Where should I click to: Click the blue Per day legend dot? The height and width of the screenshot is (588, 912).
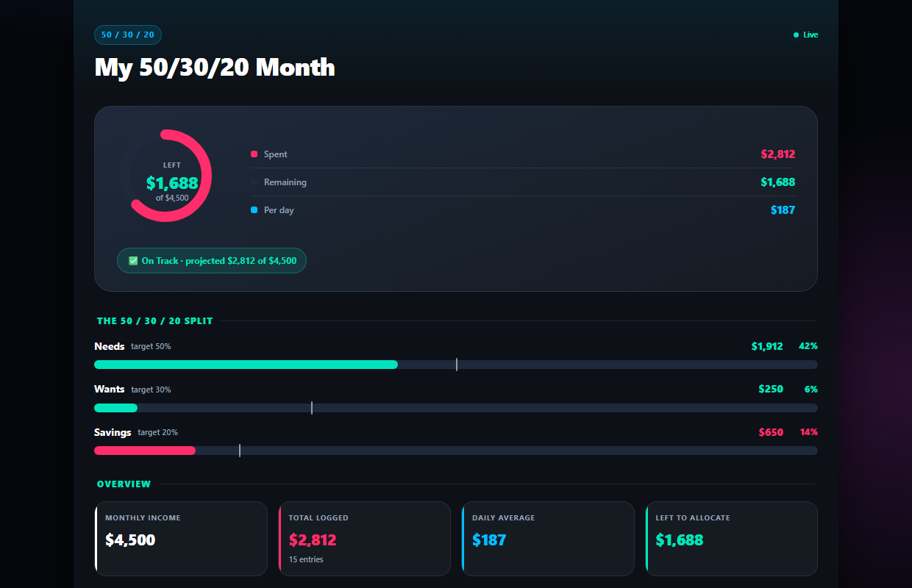(x=254, y=210)
